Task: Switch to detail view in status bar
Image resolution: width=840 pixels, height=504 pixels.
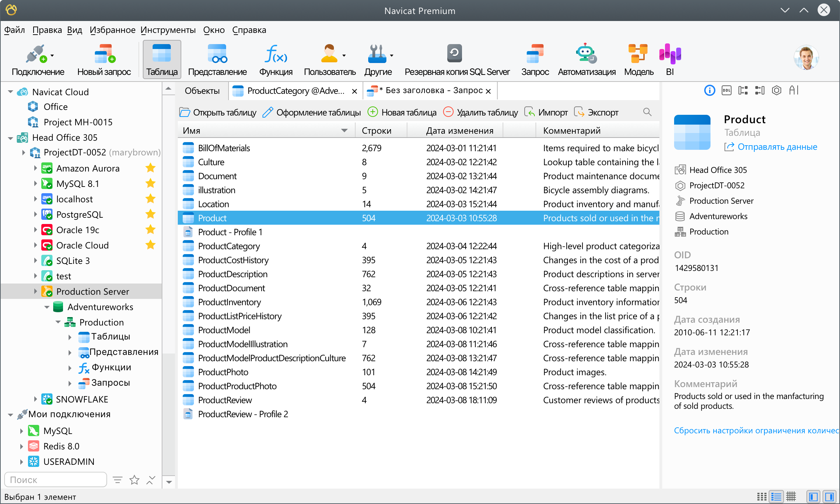Action: pyautogui.click(x=791, y=496)
